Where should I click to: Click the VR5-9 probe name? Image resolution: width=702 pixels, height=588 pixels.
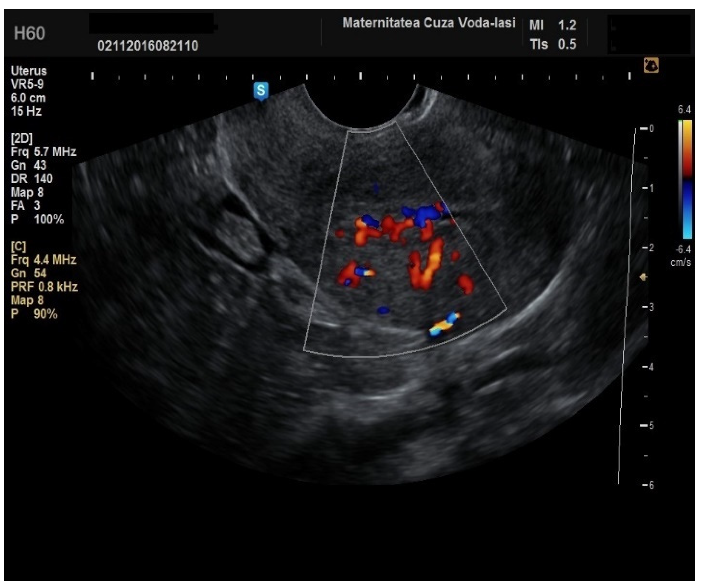[x=27, y=84]
